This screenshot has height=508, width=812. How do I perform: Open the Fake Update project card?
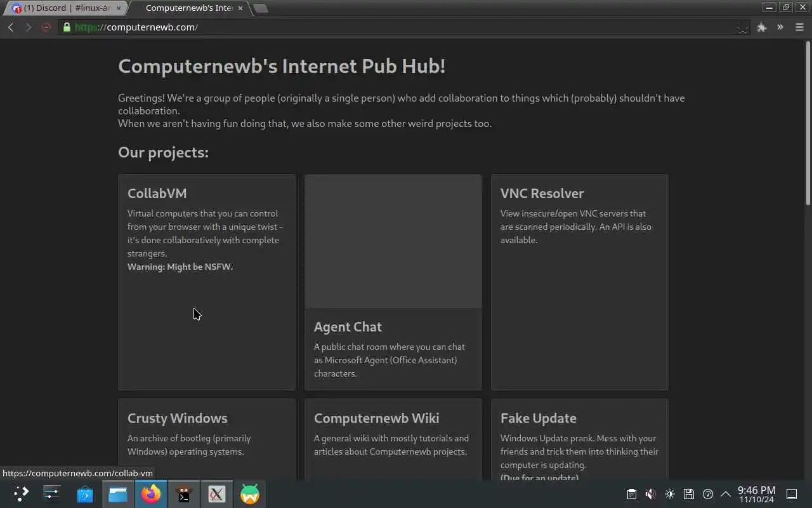click(579, 439)
